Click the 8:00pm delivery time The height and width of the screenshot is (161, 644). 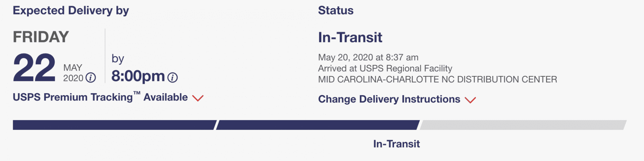[138, 76]
